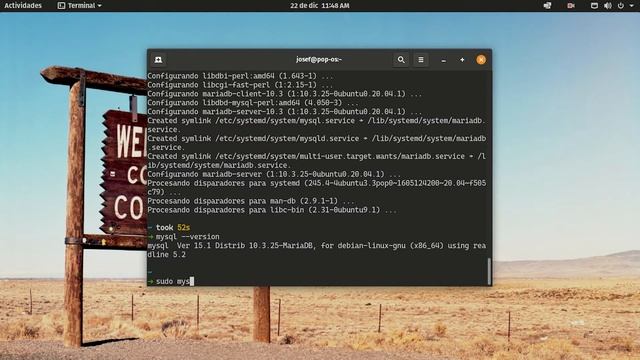Click the 'Configurando mariadb-client-10.3' line
This screenshot has width=640, height=360.
tap(284, 94)
